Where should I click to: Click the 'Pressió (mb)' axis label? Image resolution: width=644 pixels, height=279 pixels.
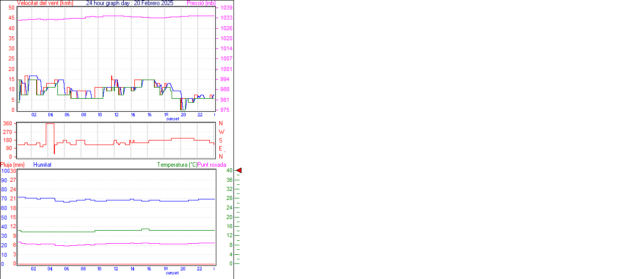coord(201,3)
